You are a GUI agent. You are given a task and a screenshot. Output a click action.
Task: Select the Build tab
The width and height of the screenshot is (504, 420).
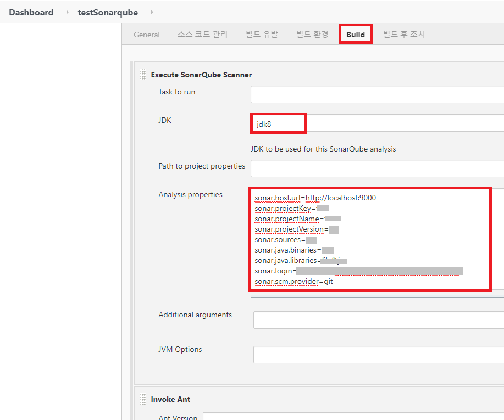[x=356, y=35]
